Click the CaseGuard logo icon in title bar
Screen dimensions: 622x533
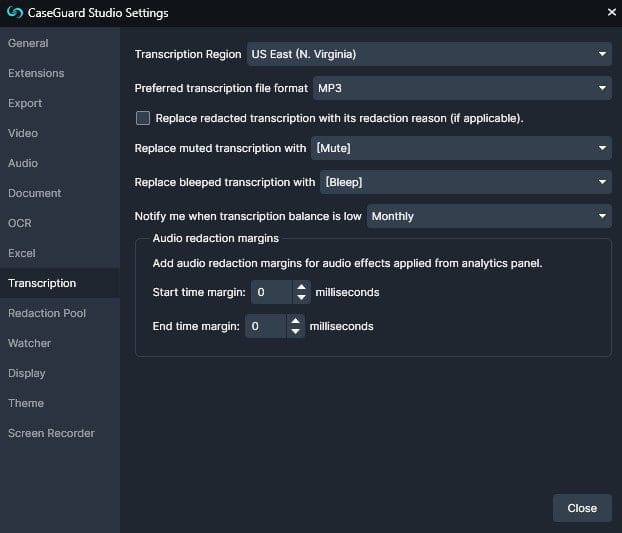pos(15,13)
